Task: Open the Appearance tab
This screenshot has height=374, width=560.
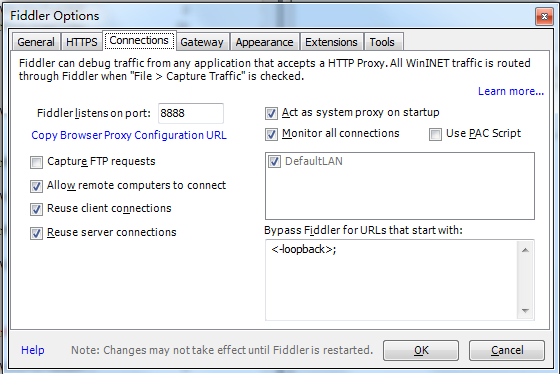Action: 264,42
